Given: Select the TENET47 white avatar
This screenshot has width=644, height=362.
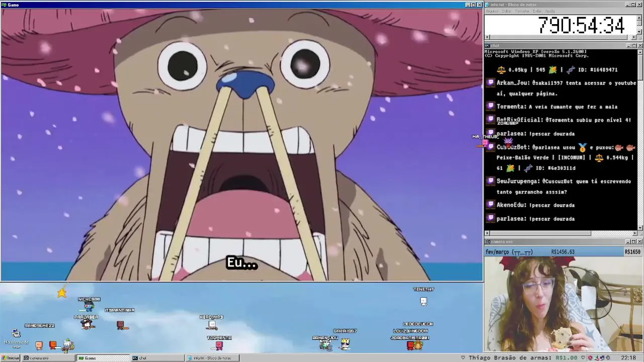Looking at the screenshot, I should [x=424, y=301].
